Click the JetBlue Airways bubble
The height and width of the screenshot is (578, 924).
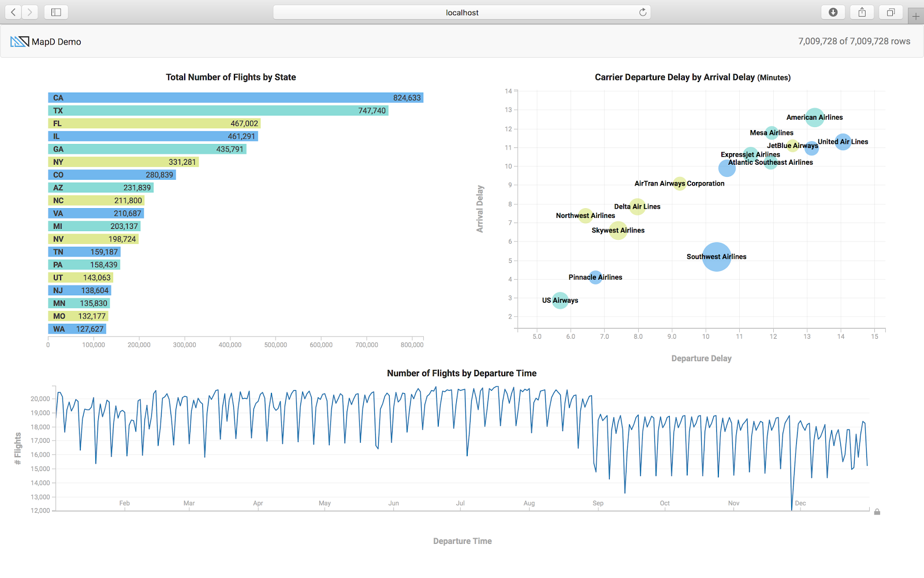click(793, 146)
